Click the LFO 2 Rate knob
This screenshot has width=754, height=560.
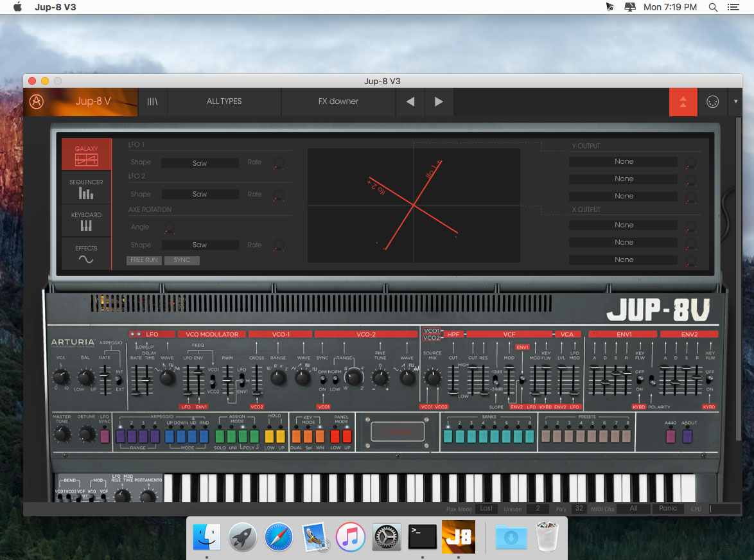coord(279,195)
